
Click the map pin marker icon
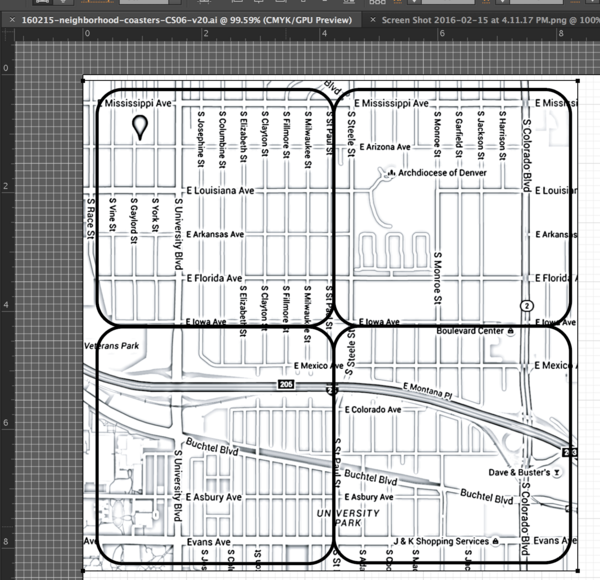click(141, 125)
